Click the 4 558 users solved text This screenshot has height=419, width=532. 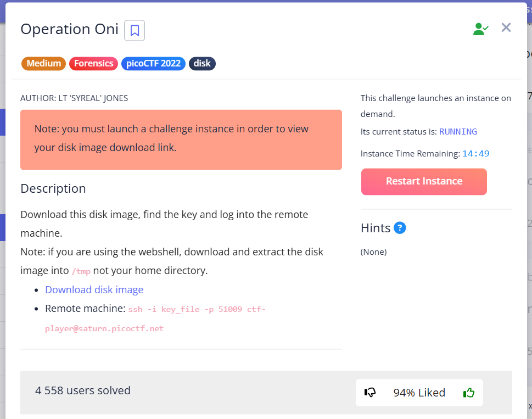pyautogui.click(x=83, y=390)
